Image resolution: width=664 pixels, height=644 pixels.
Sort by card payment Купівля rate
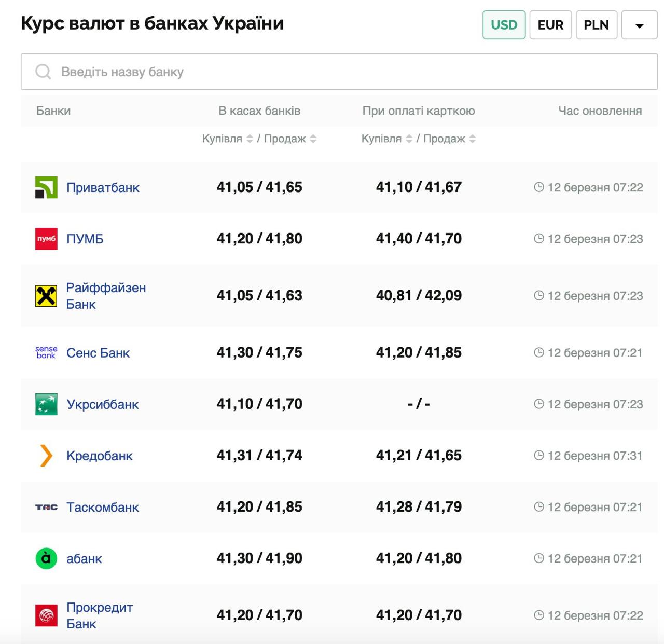coord(409,139)
